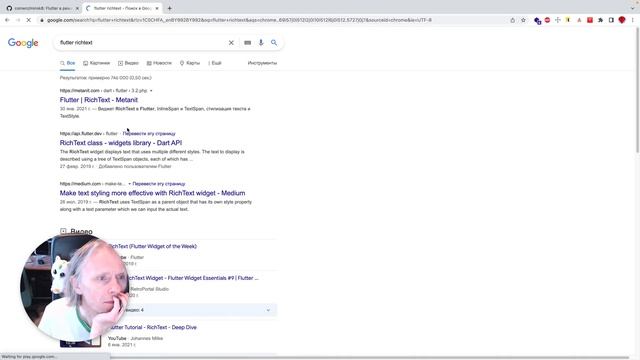Open the Ещё more options menu
The width and height of the screenshot is (640, 360).
215,63
